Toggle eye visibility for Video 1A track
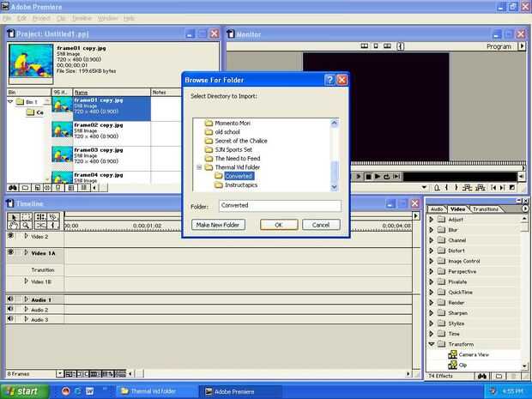Image resolution: width=532 pixels, height=399 pixels. click(11, 252)
